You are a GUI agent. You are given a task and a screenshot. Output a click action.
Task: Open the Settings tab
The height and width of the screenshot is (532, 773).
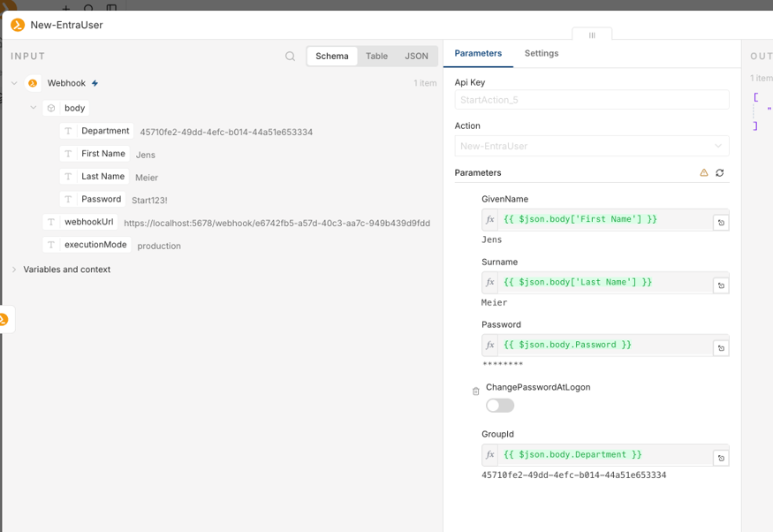coord(542,53)
